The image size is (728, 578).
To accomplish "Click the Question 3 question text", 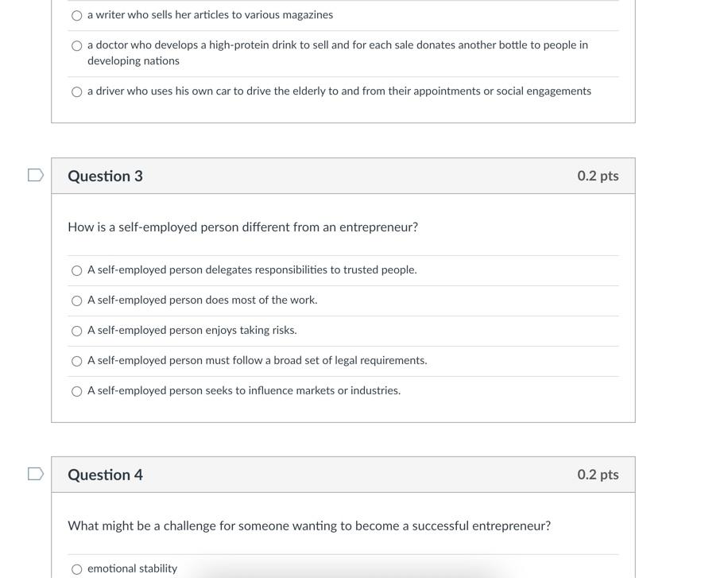I will coord(242,227).
